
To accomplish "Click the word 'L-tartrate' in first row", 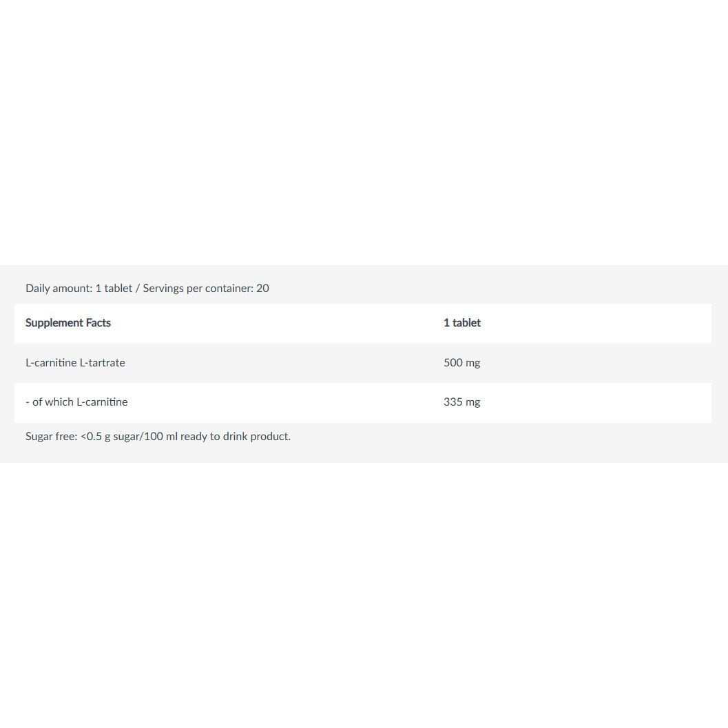I will click(102, 362).
